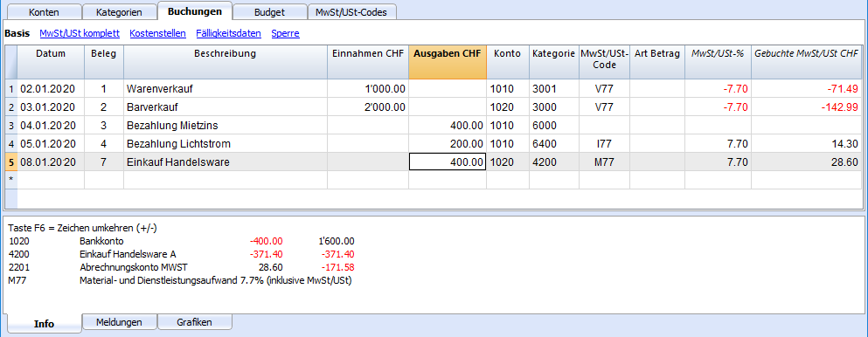Viewport: 868px width, 337px height.
Task: Select date cell 08.01.2020
Action: (51, 162)
